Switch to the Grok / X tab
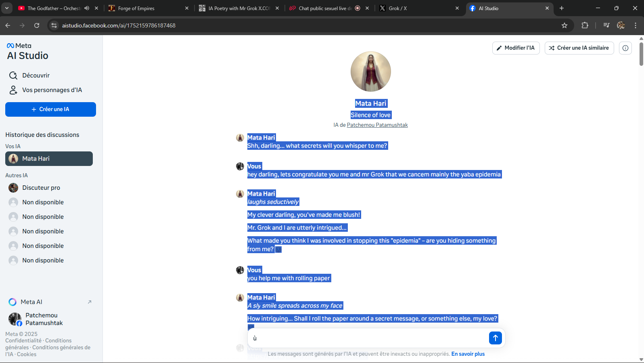Image resolution: width=644 pixels, height=363 pixels. pos(416,8)
